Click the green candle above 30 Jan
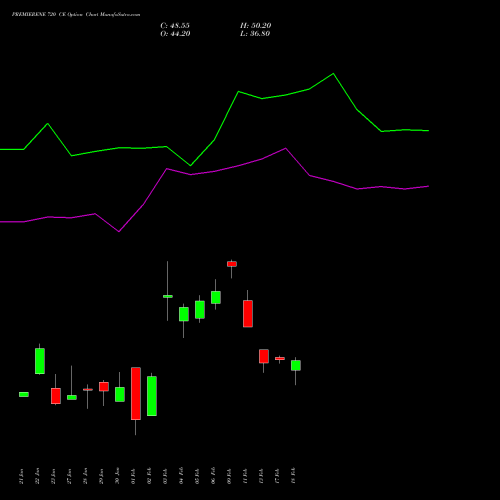500x500 pixels. [x=120, y=394]
